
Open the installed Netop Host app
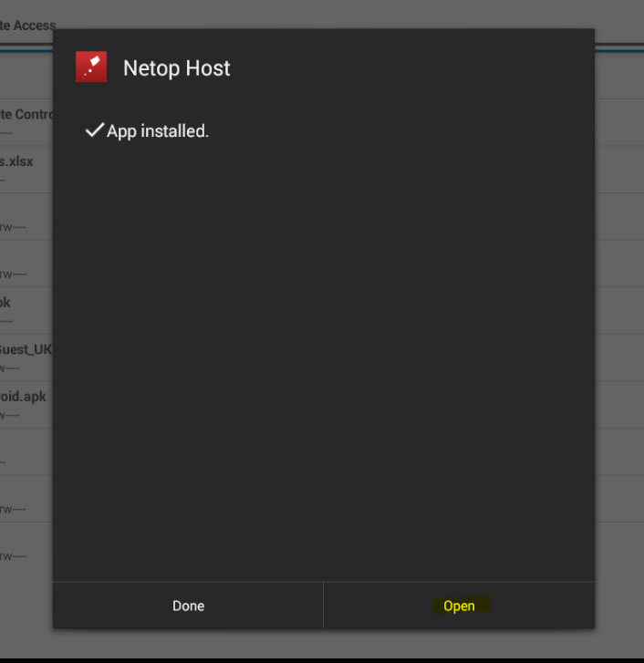coord(459,606)
